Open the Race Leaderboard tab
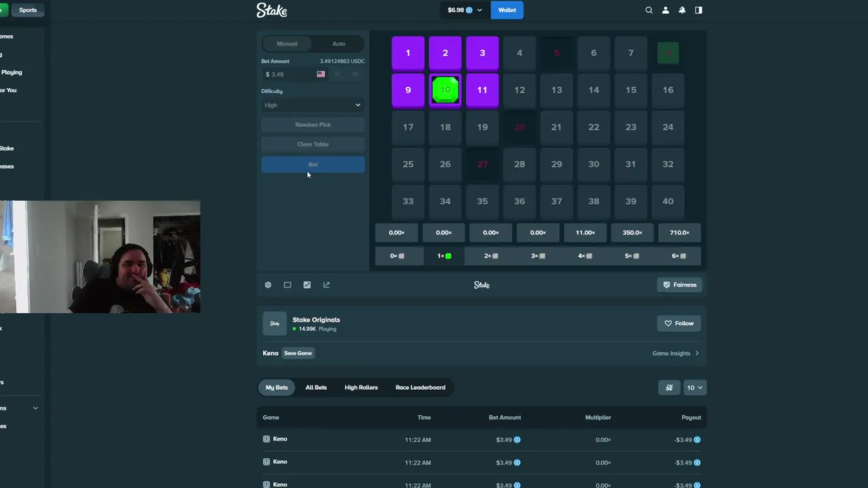868x488 pixels. click(x=420, y=388)
